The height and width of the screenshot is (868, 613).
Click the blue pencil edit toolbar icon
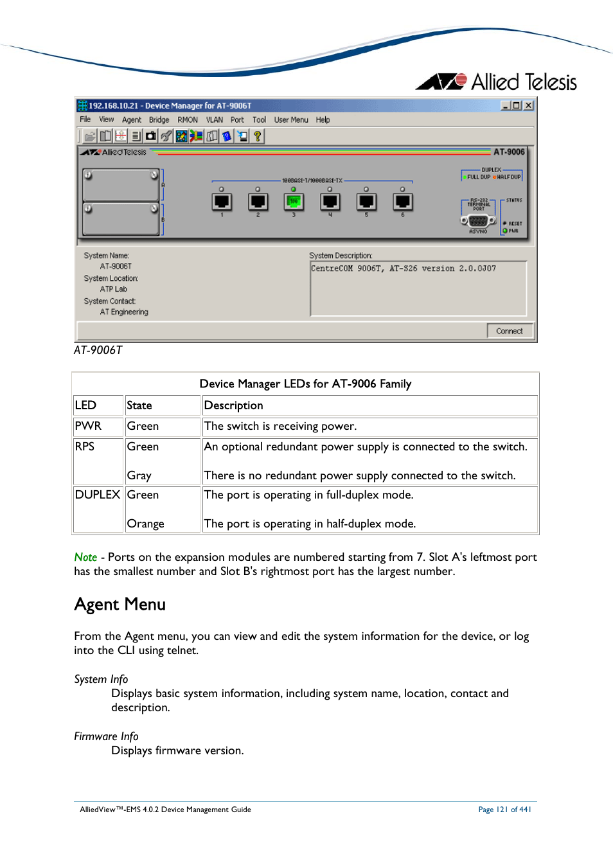tap(181, 136)
